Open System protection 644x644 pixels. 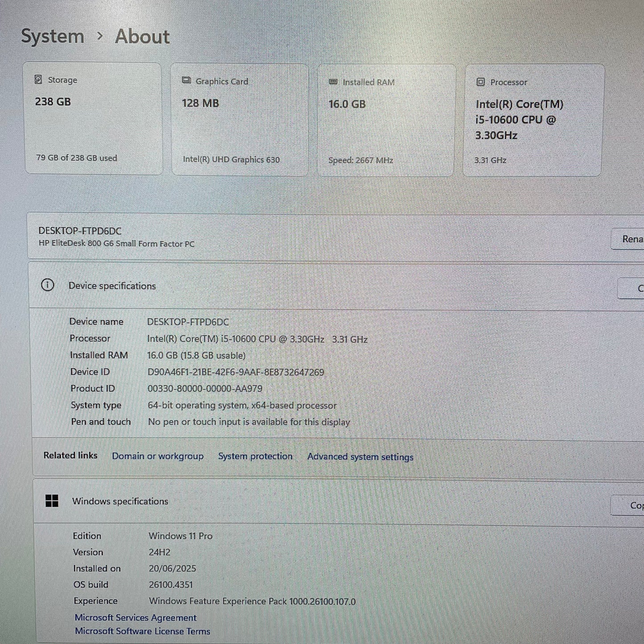click(255, 456)
